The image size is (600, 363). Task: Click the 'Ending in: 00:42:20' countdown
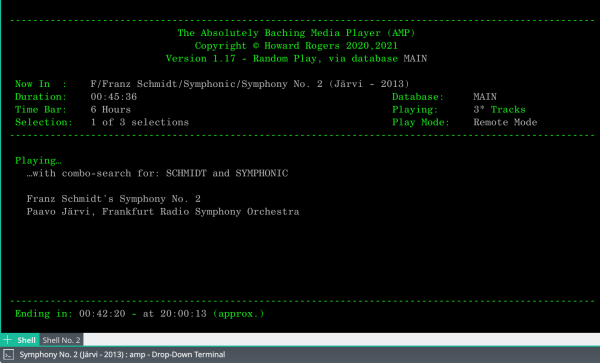click(x=70, y=314)
